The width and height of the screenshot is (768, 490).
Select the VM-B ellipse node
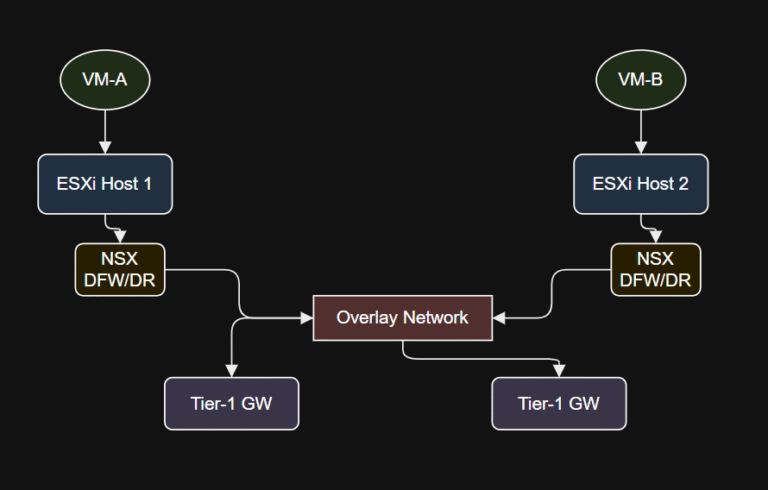[x=641, y=79]
